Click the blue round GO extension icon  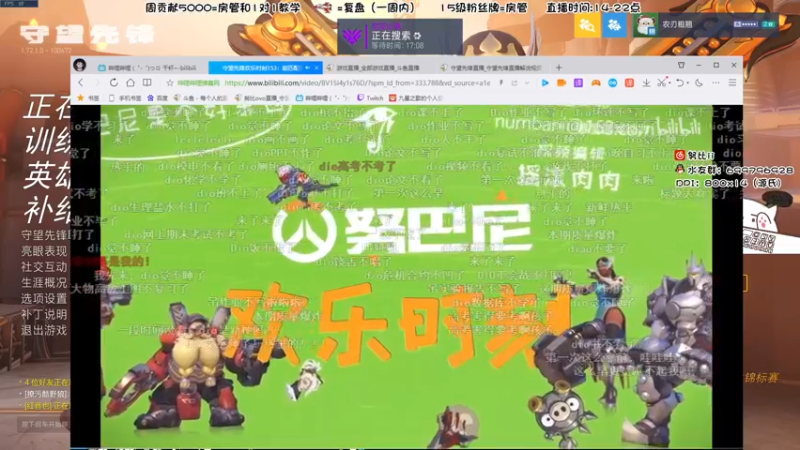pos(612,83)
